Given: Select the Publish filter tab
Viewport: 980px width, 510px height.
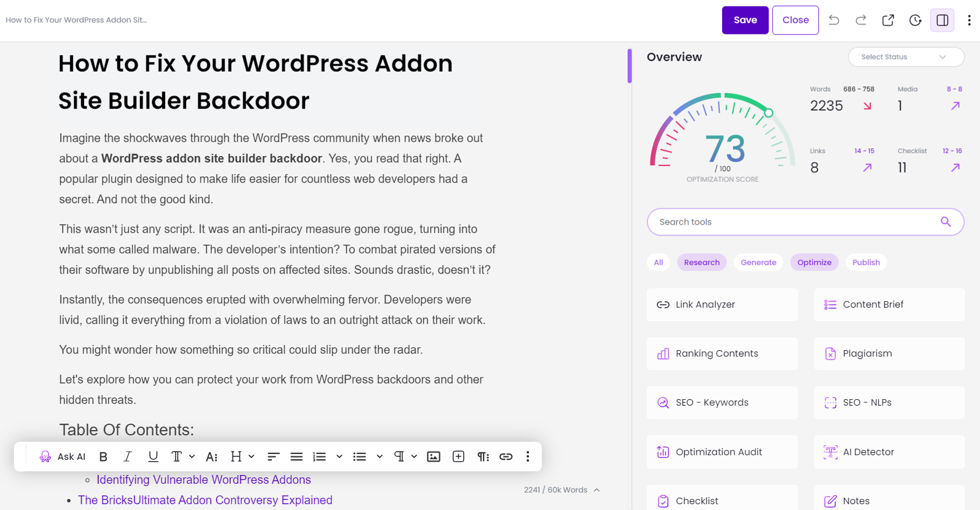Looking at the screenshot, I should (866, 263).
